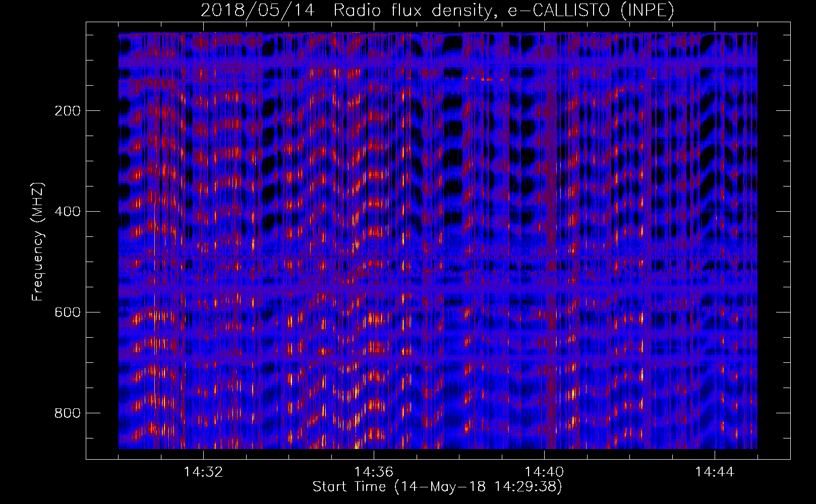This screenshot has height=504, width=816.
Task: Click the 800 frequency tick label
Action: 67,413
